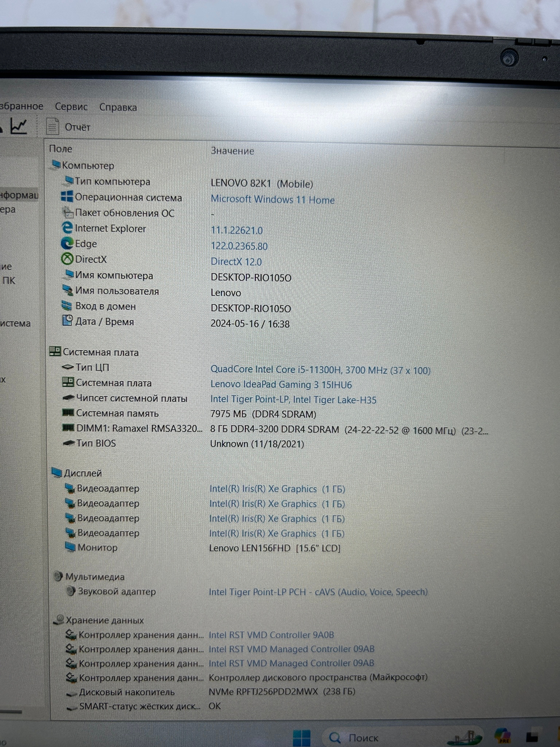The image size is (560, 747).
Task: Click the Хранение данных group icon
Action: pyautogui.click(x=59, y=620)
